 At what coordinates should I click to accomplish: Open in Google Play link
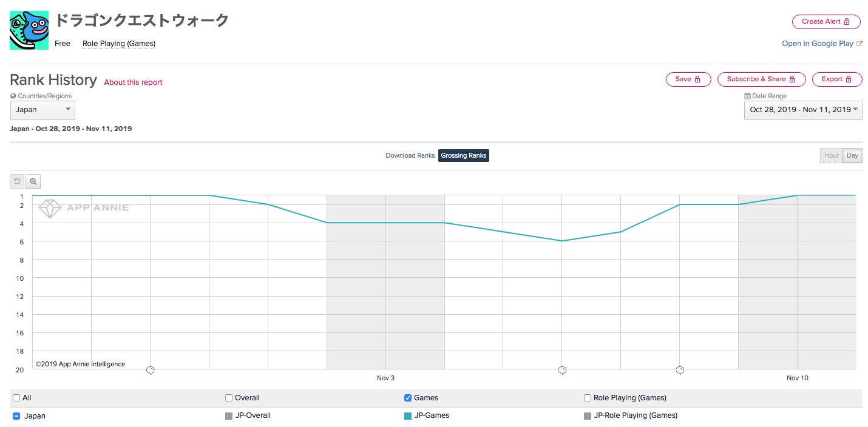[818, 44]
